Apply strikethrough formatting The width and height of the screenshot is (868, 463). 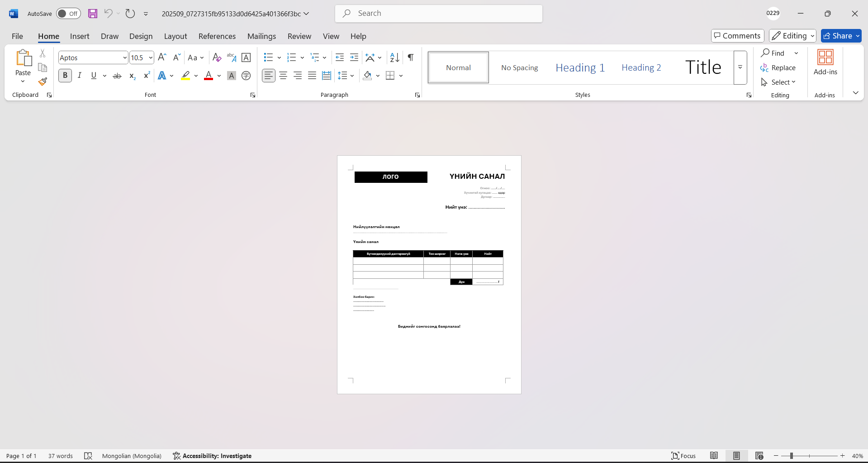point(117,76)
